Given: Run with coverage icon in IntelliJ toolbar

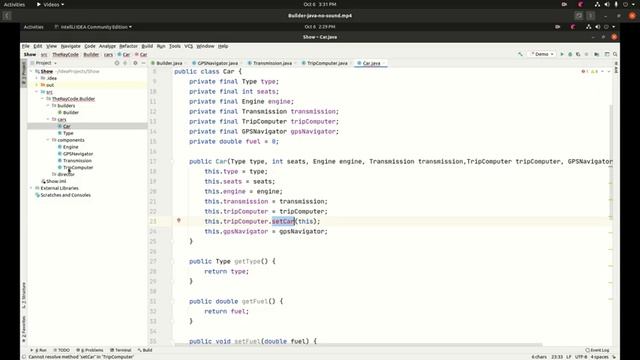Looking at the screenshot, I should [578, 54].
